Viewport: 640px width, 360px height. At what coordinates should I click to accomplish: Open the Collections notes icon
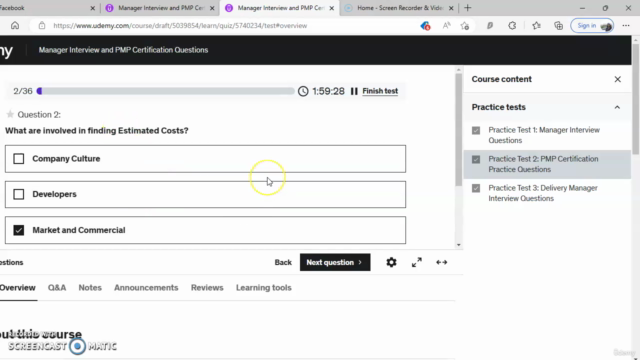tap(490, 26)
